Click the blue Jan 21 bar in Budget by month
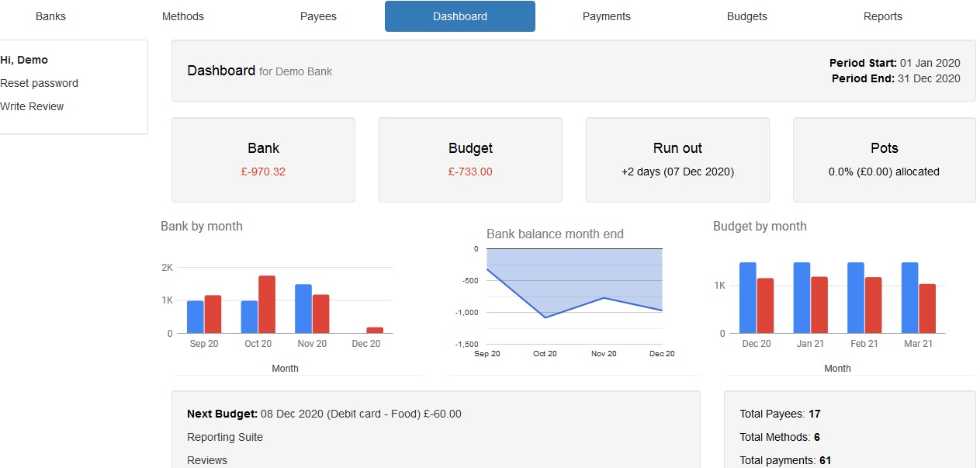Image resolution: width=980 pixels, height=468 pixels. [802, 298]
